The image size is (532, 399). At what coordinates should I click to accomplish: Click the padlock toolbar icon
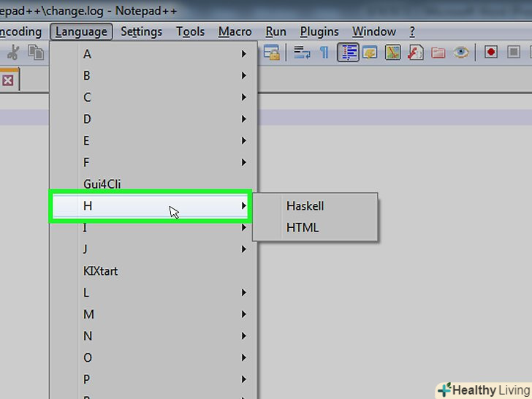[x=272, y=53]
